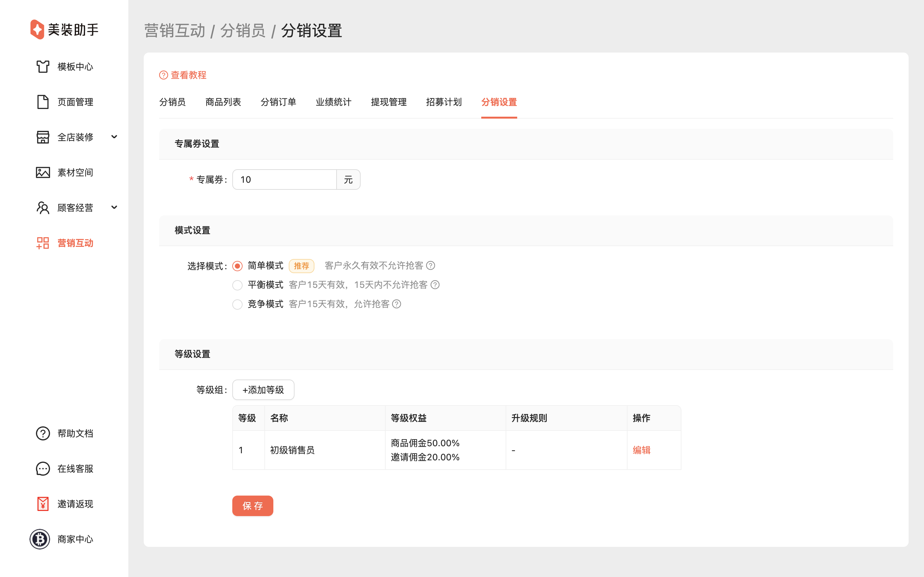The height and width of the screenshot is (577, 924).
Task: Expand the 顾客经营 sidebar chevron
Action: pos(114,208)
